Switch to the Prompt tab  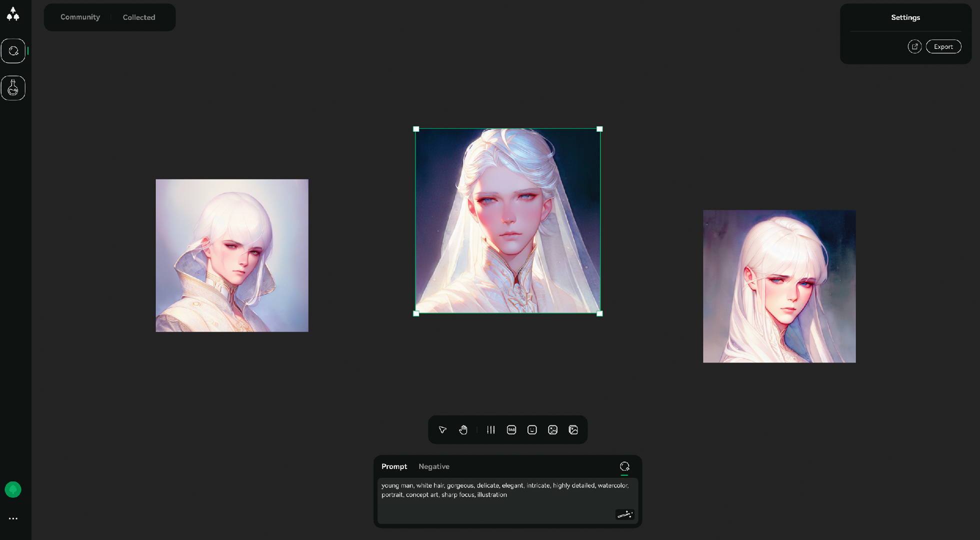pyautogui.click(x=394, y=466)
